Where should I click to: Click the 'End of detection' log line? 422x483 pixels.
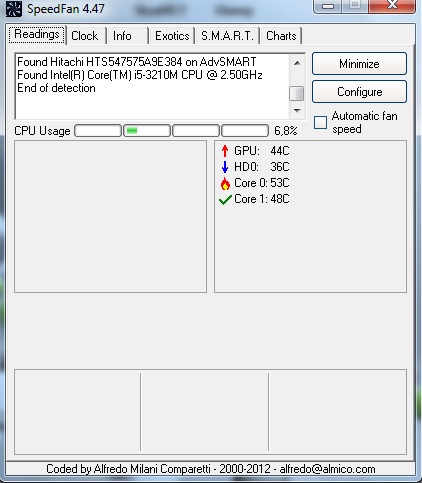[56, 88]
